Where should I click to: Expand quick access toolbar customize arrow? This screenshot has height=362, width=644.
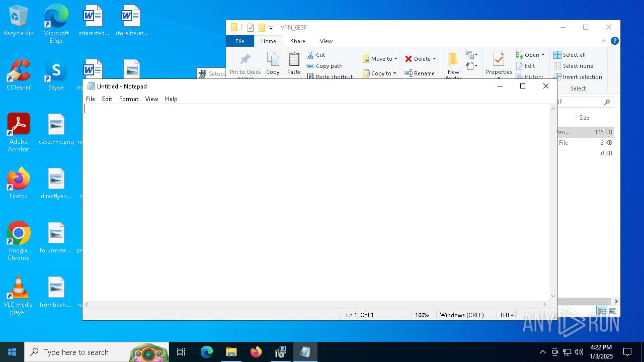click(x=271, y=28)
